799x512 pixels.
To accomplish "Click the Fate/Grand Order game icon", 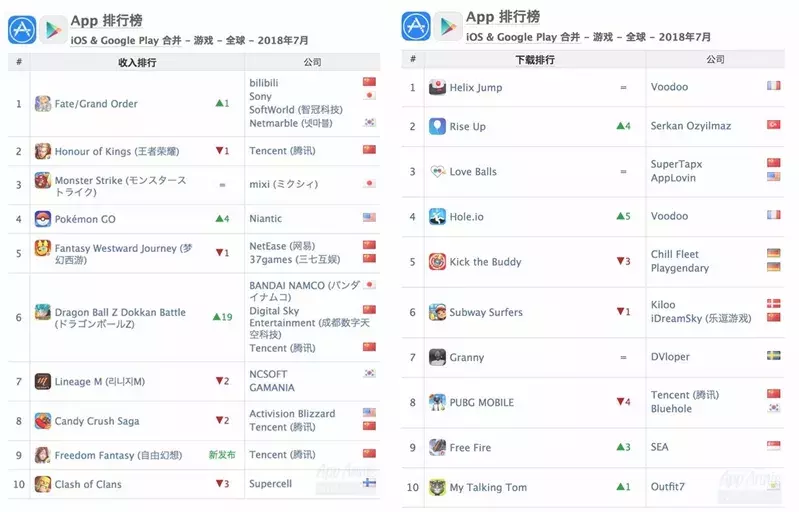I will point(43,103).
